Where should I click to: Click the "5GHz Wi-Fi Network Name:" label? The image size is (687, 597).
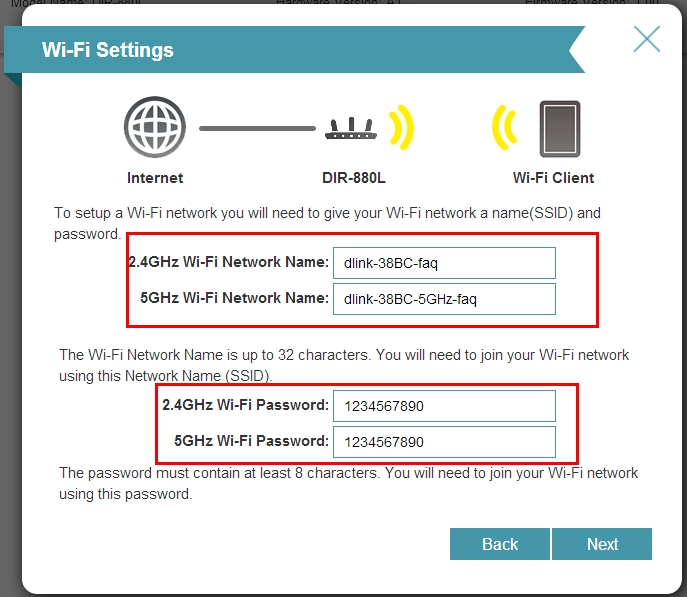pyautogui.click(x=236, y=297)
